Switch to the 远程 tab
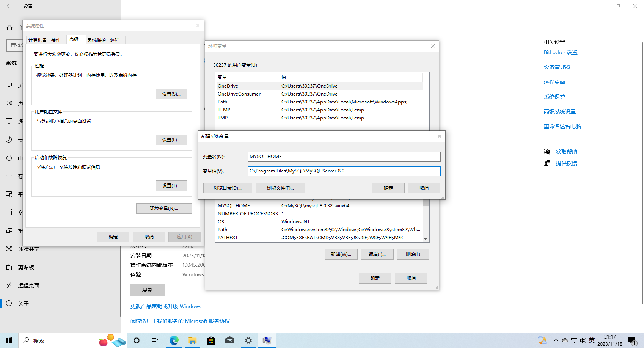Image resolution: width=644 pixels, height=348 pixels. pyautogui.click(x=115, y=40)
